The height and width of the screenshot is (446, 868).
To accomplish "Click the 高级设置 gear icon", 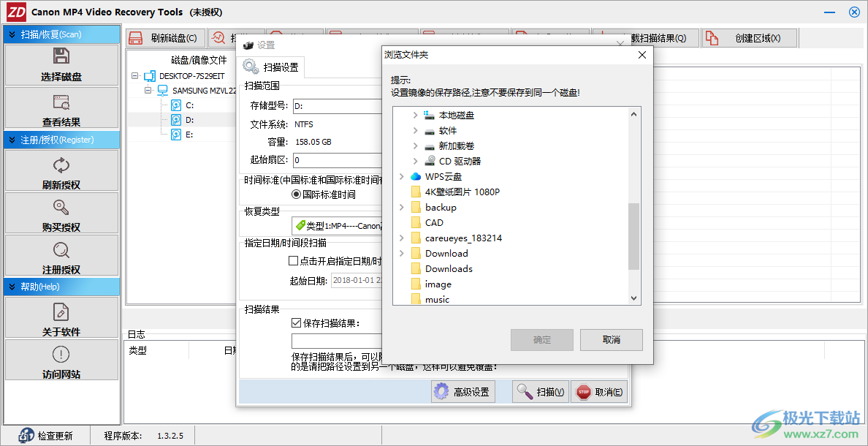I will [x=441, y=392].
